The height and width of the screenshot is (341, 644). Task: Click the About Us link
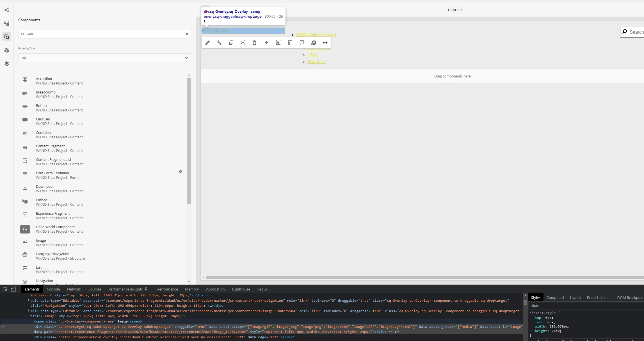click(x=316, y=62)
